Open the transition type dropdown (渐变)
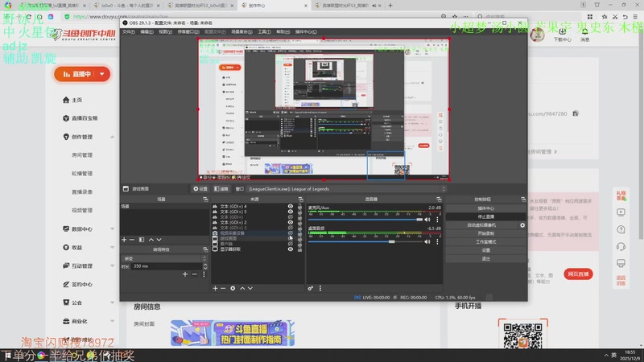This screenshot has height=362, width=644. [164, 258]
